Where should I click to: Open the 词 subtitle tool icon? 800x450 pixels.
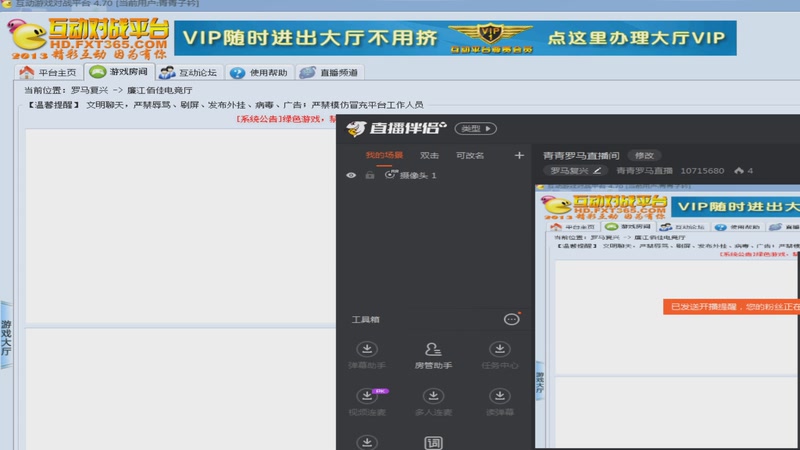(x=433, y=442)
